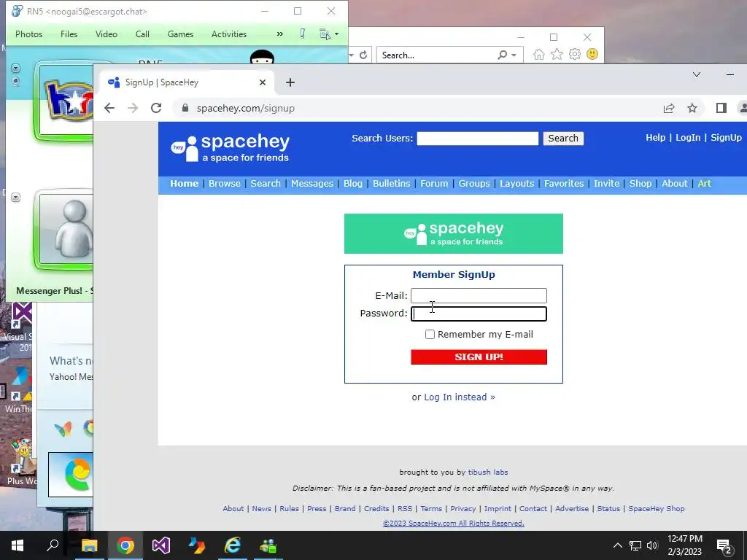
Task: Open Windows Start menu
Action: pos(18,545)
